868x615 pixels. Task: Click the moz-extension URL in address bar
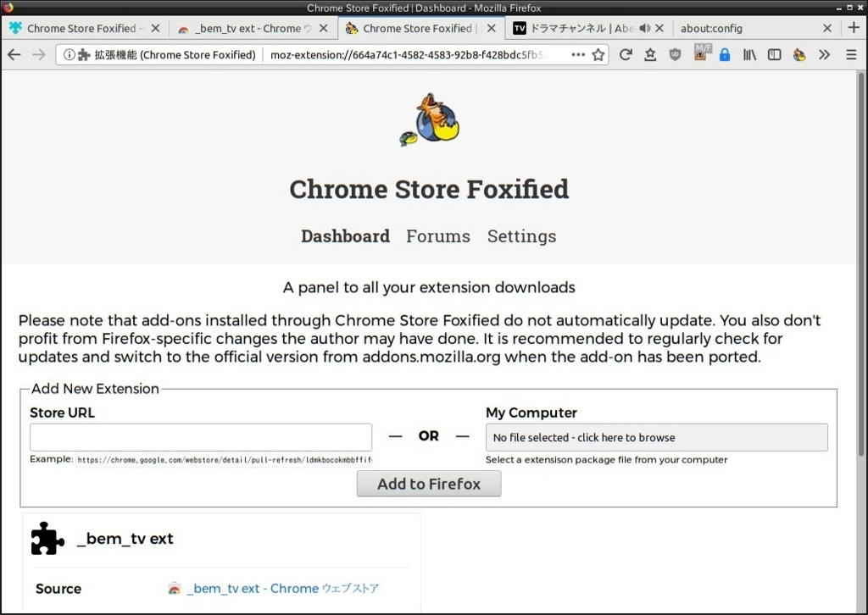click(409, 54)
